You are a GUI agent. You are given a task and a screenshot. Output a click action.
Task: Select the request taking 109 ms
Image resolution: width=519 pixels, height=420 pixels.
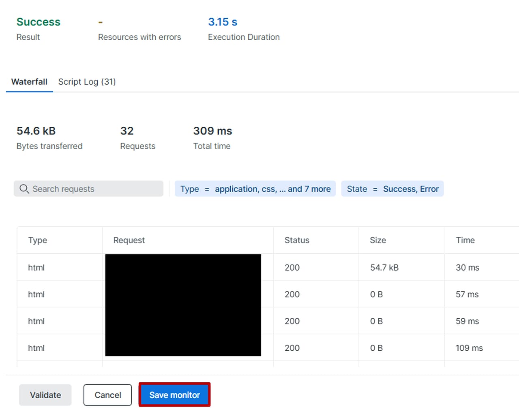click(x=469, y=348)
